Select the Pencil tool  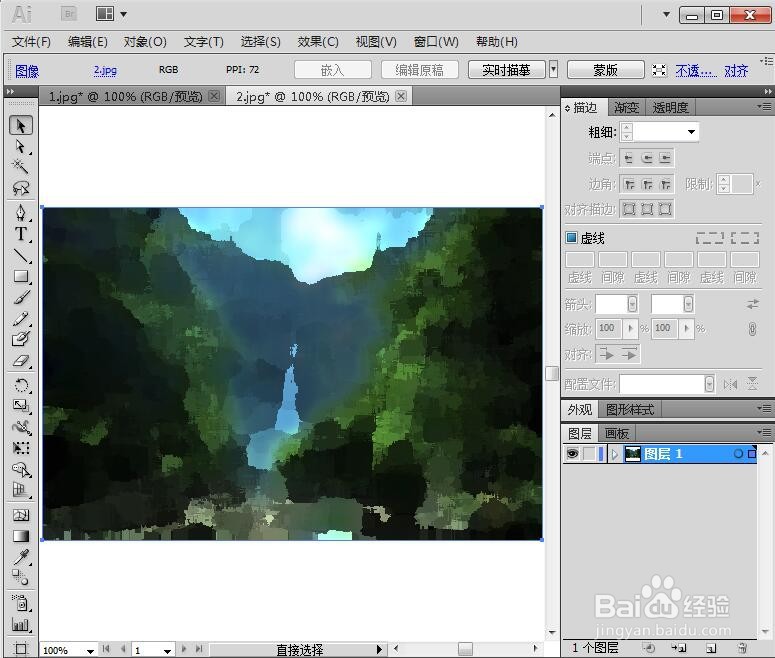pyautogui.click(x=21, y=319)
